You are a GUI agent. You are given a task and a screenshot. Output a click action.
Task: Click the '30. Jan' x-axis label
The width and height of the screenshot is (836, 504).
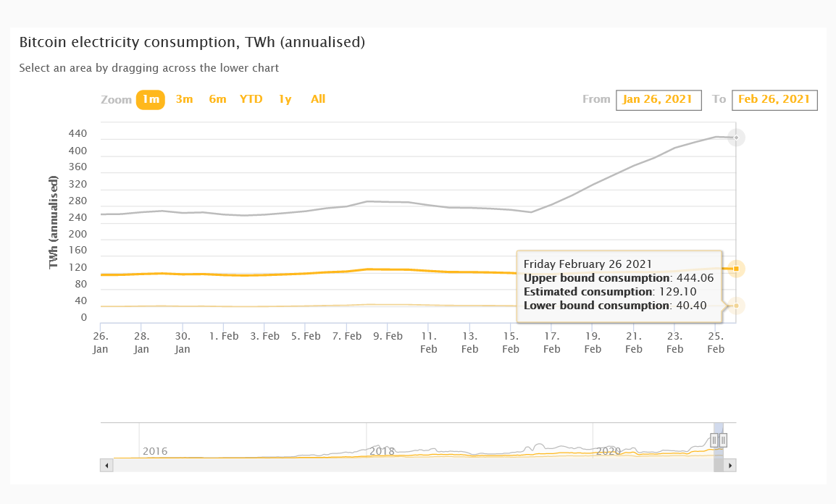183,343
